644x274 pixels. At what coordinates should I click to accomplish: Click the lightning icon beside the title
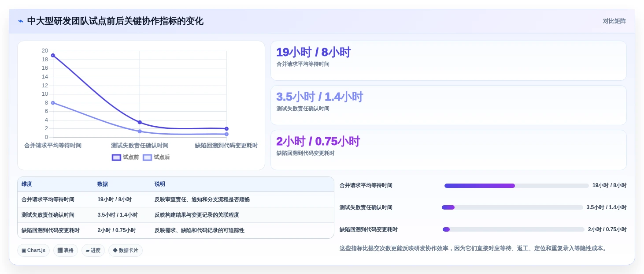point(21,21)
